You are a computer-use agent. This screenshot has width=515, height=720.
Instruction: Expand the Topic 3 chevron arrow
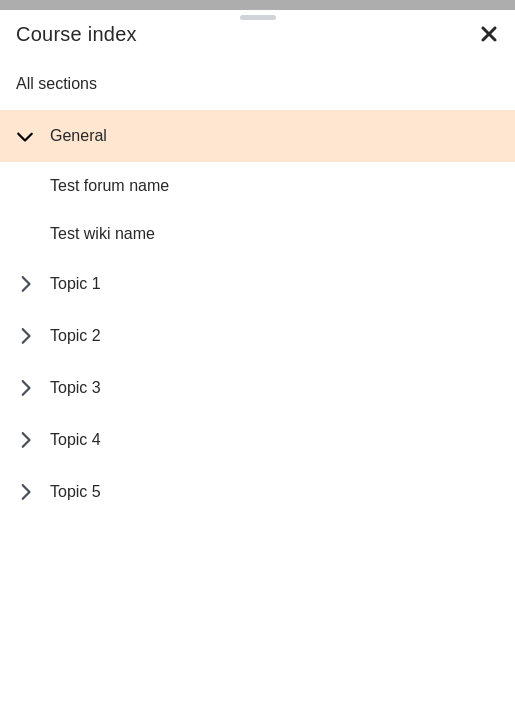tap(26, 388)
